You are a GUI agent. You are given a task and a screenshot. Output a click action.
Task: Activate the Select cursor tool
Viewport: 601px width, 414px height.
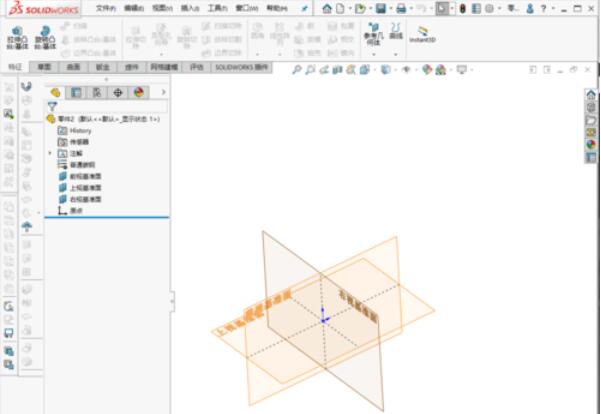442,8
